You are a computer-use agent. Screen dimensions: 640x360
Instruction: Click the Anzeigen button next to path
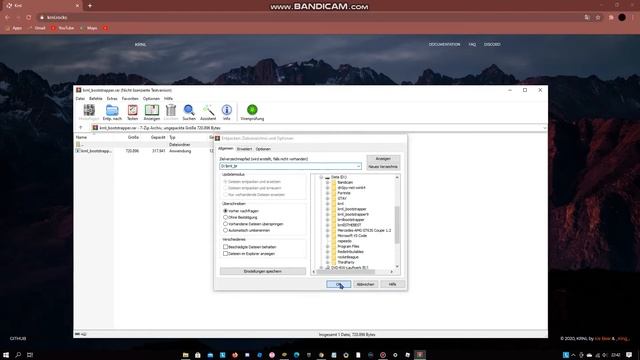click(x=383, y=159)
